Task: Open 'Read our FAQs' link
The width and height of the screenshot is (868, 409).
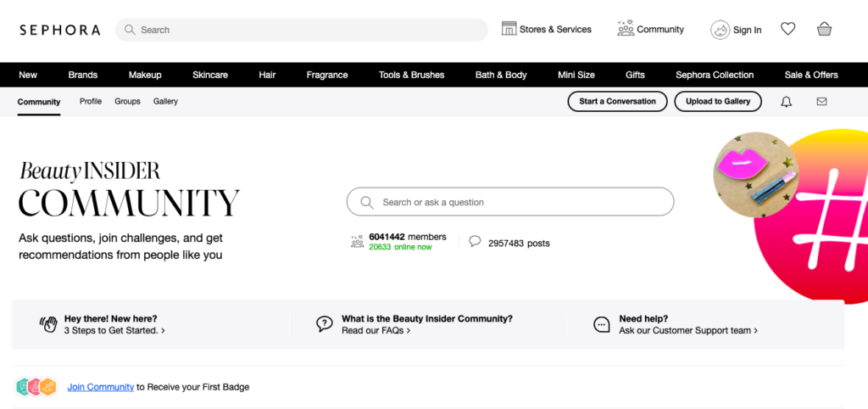Action: (376, 330)
